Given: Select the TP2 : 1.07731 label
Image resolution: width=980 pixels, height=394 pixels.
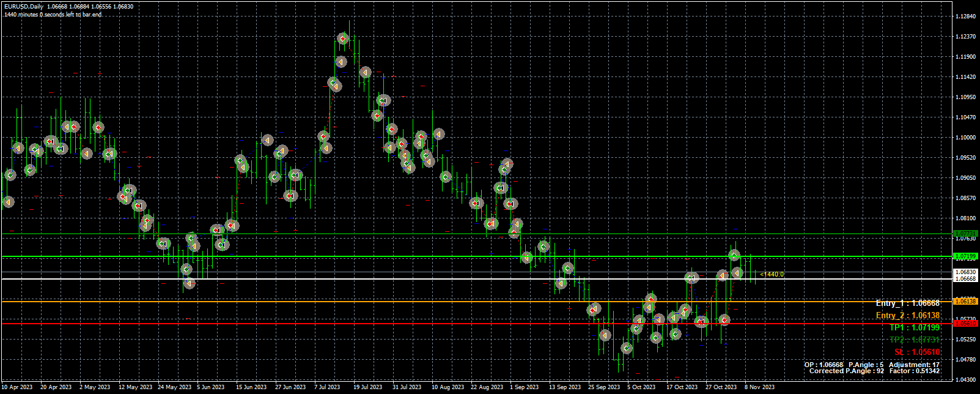Looking at the screenshot, I should (x=915, y=340).
